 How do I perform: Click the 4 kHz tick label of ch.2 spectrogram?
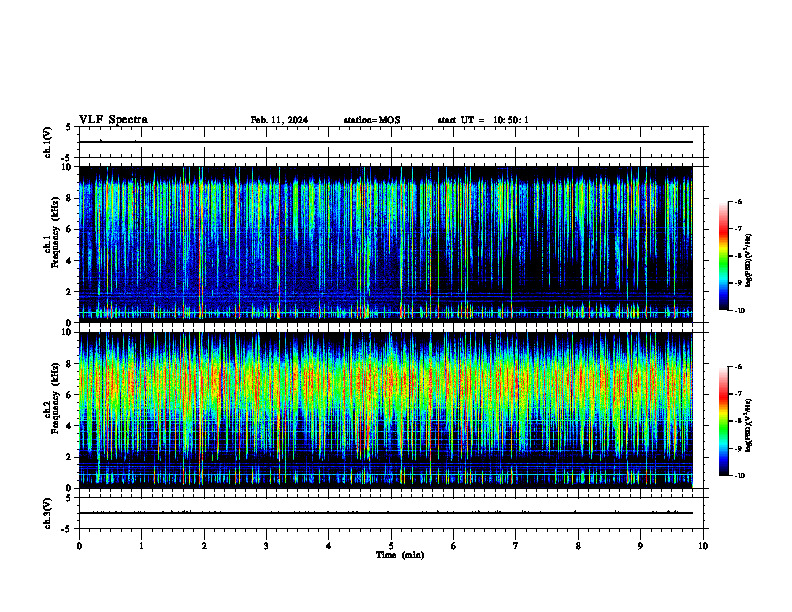pyautogui.click(x=70, y=426)
